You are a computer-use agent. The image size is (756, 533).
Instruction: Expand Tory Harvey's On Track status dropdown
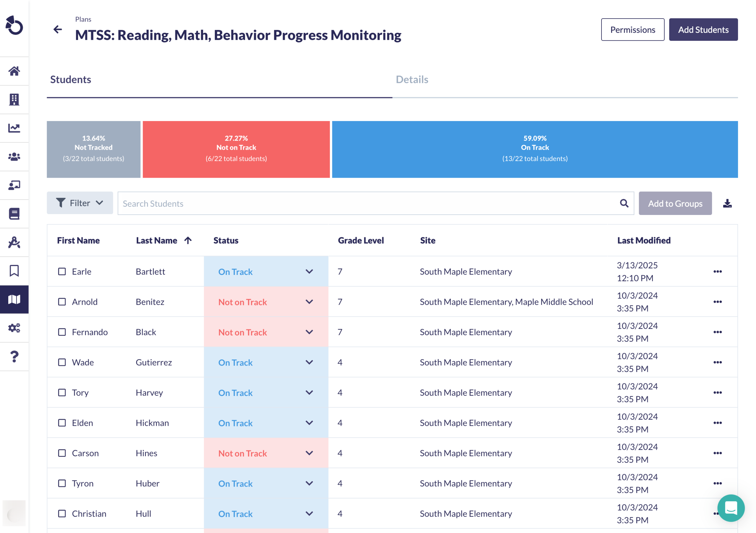pos(309,393)
